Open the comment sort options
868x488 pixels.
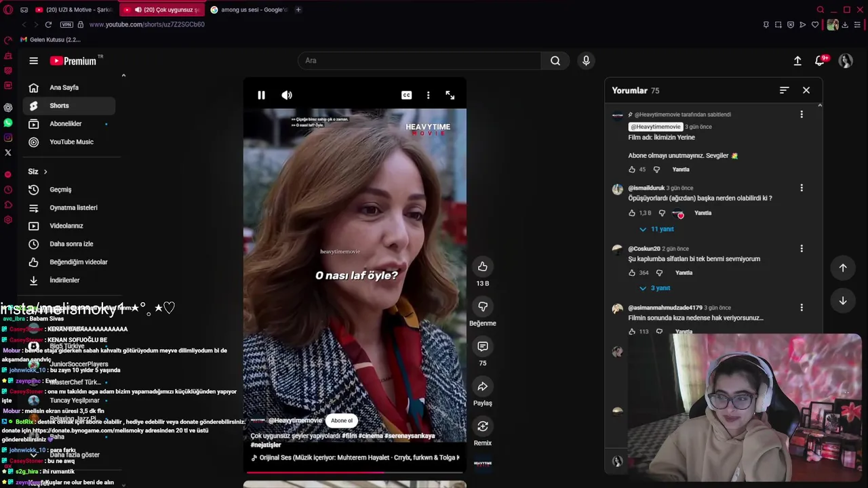click(784, 90)
